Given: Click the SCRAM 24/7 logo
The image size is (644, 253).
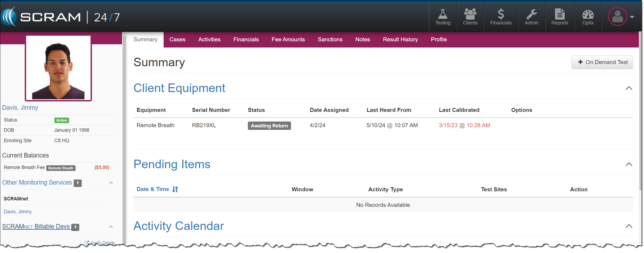Looking at the screenshot, I should pyautogui.click(x=60, y=17).
